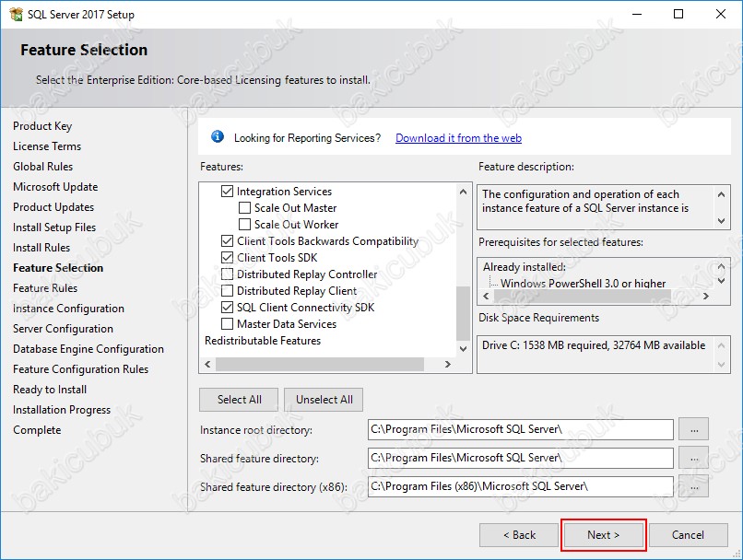Go back with the Back button

pyautogui.click(x=519, y=535)
